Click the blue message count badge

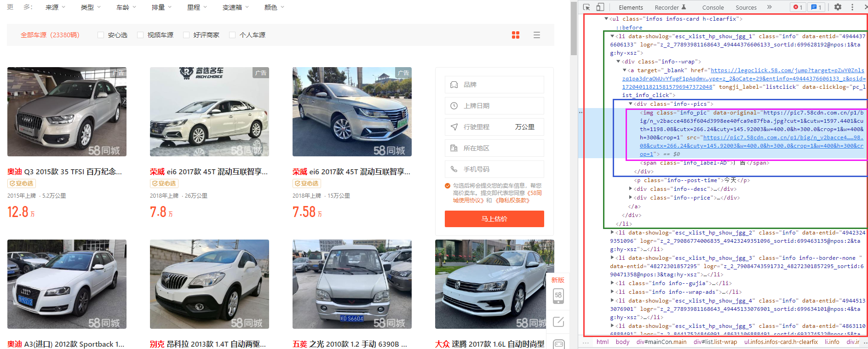[816, 7]
